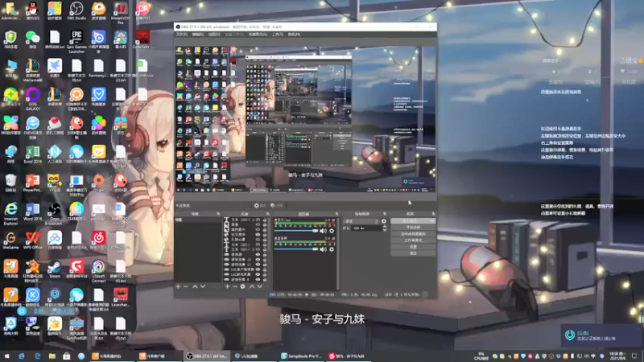This screenshot has width=644, height=362.
Task: Open the Steam desktop icon
Action: (55, 269)
